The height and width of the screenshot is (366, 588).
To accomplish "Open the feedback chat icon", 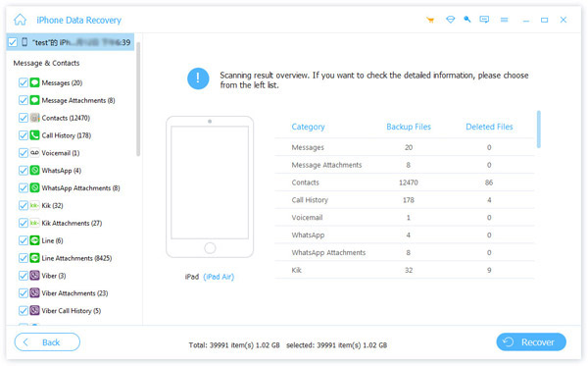I will [484, 20].
